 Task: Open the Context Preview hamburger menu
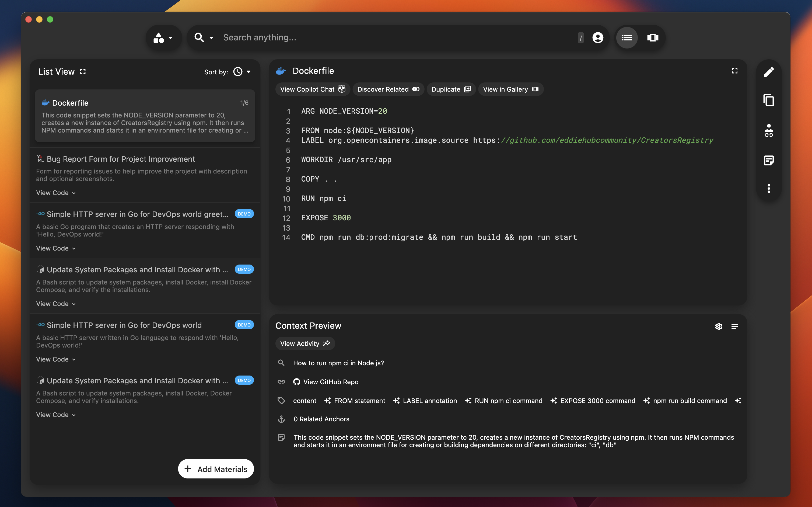(736, 326)
